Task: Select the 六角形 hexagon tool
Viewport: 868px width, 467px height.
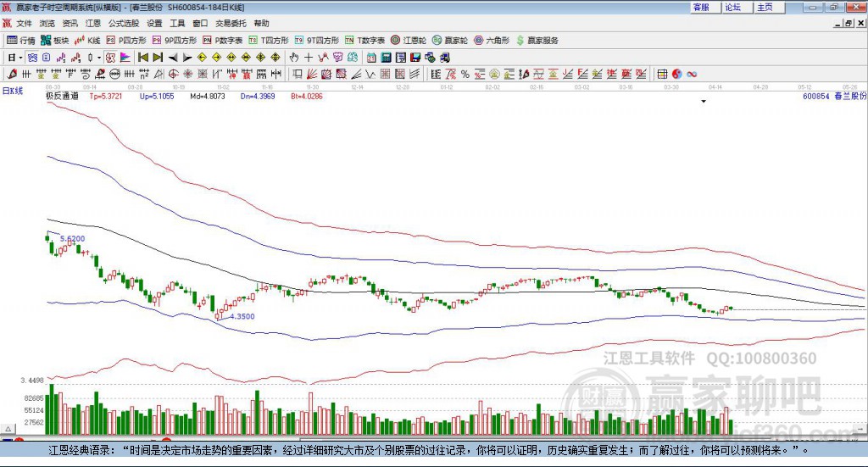Action: pyautogui.click(x=492, y=41)
